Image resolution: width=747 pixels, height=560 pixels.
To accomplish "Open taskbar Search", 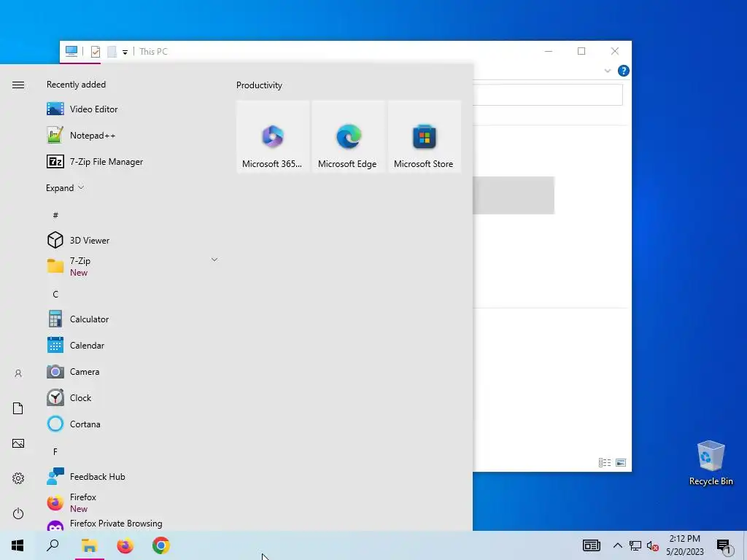I will coord(53,545).
